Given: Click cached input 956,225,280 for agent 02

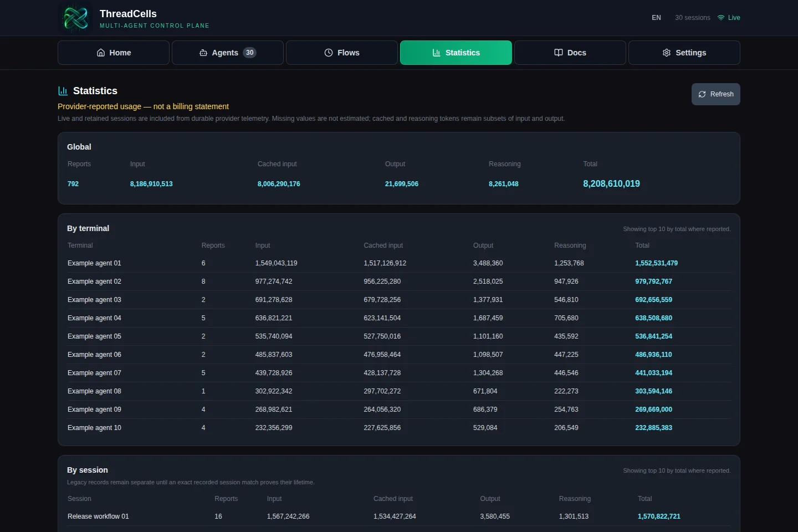Looking at the screenshot, I should 382,282.
